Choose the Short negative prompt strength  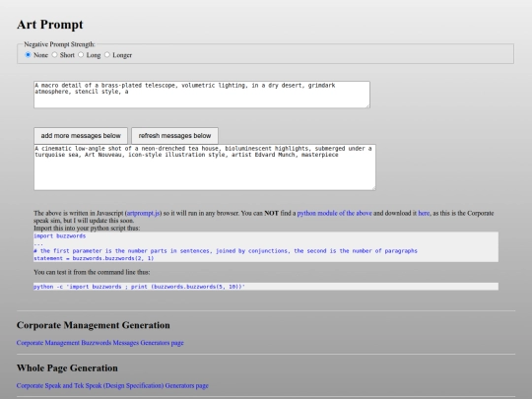pos(54,54)
